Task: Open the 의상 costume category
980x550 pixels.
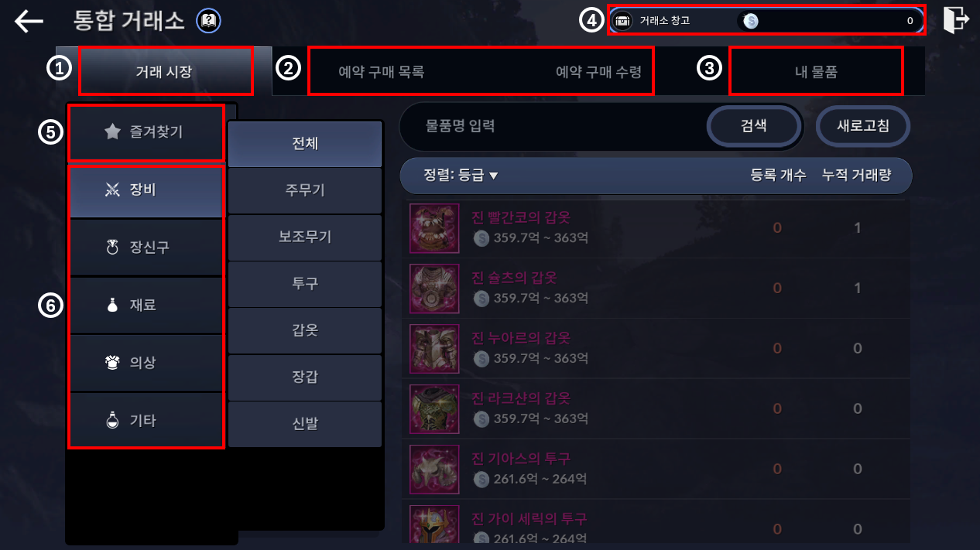Action: (x=147, y=362)
